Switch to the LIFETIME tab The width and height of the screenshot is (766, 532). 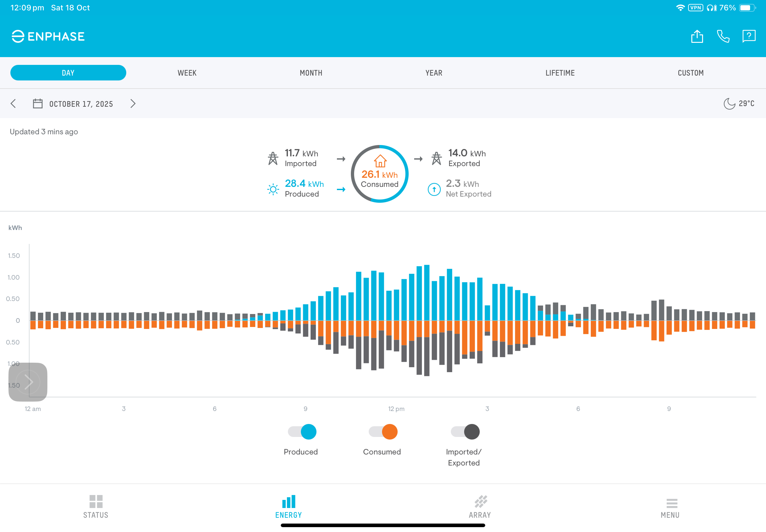pyautogui.click(x=560, y=73)
